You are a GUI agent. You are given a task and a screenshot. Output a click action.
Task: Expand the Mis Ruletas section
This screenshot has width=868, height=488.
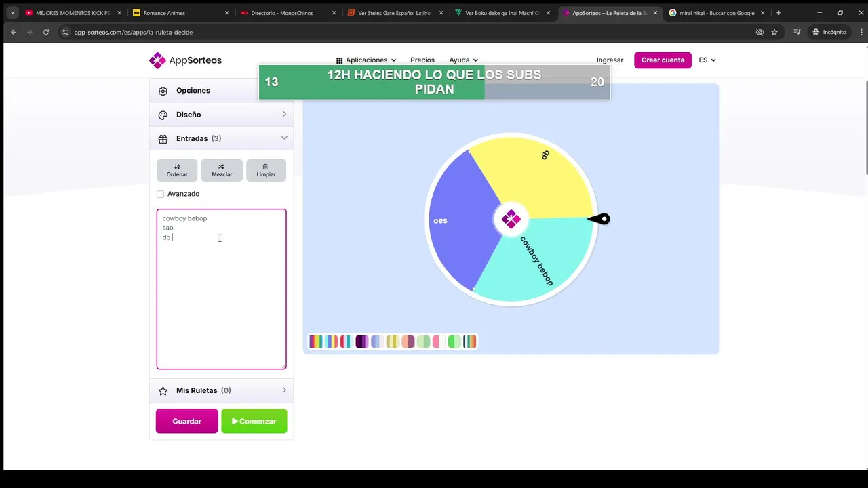(221, 390)
